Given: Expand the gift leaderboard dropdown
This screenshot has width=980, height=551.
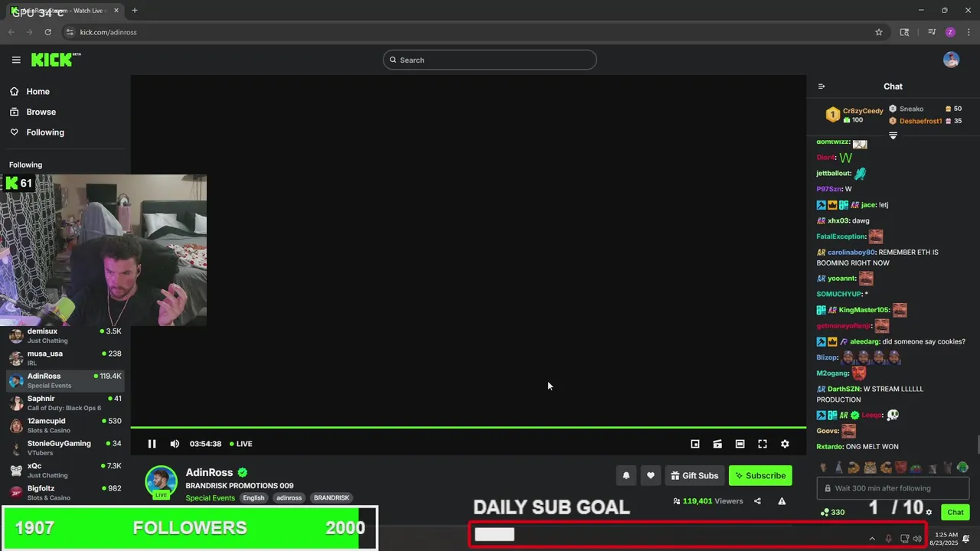Looking at the screenshot, I should click(893, 135).
